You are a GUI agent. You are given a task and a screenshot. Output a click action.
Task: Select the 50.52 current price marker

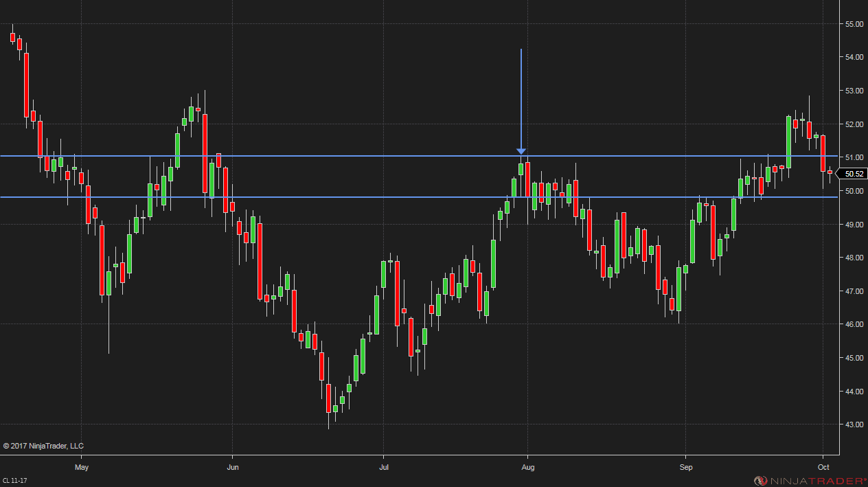(x=854, y=174)
